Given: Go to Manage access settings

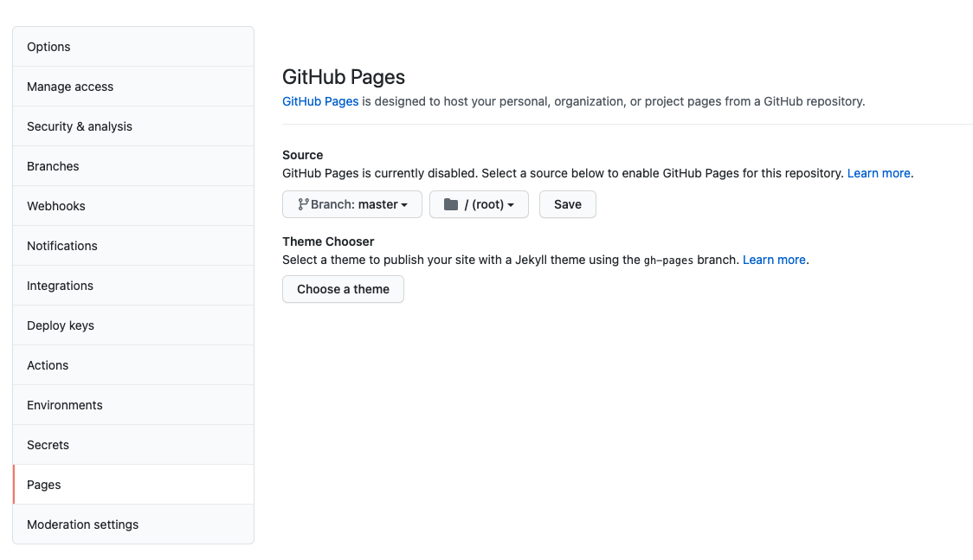Looking at the screenshot, I should click(132, 87).
